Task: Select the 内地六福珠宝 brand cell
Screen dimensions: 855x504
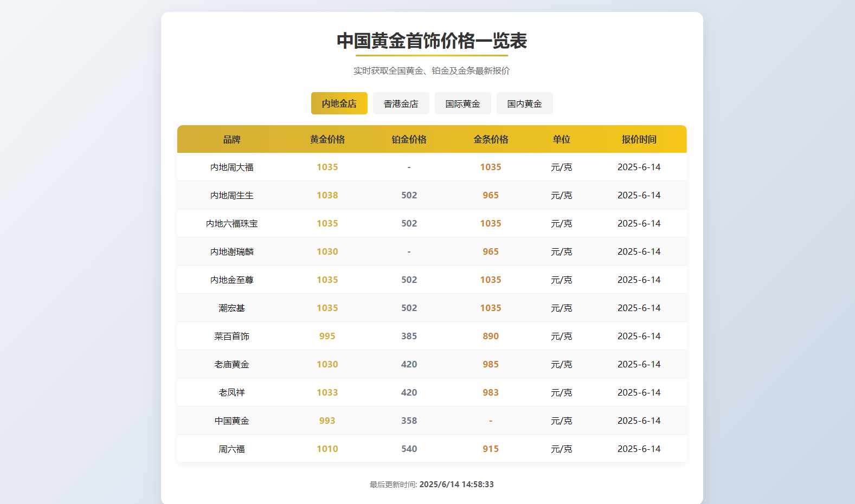Action: (232, 223)
